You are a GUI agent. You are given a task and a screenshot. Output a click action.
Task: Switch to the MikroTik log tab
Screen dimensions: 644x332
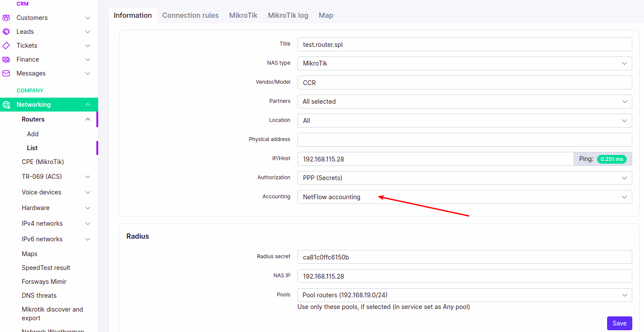point(288,15)
